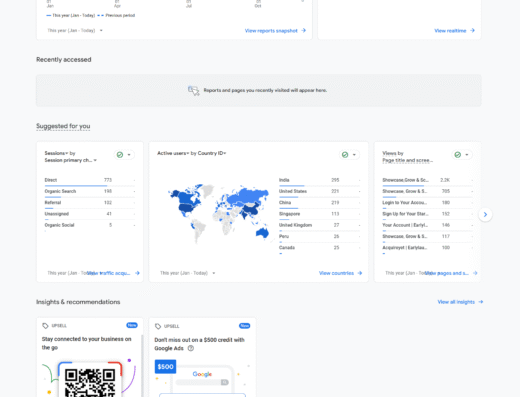Image resolution: width=520 pixels, height=397 pixels.
Task: Click the arrow icon beside View all insights
Action: (x=481, y=302)
